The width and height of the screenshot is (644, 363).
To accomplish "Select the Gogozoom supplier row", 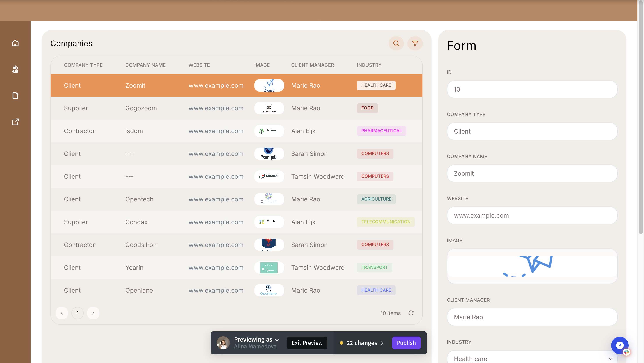I will [x=141, y=108].
